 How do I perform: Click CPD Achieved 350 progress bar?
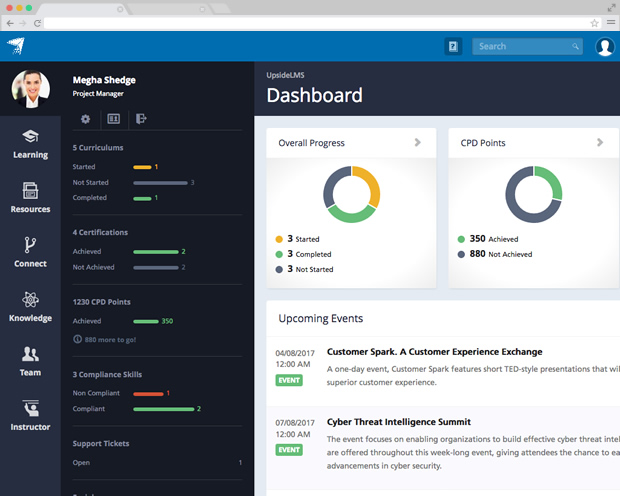click(146, 321)
